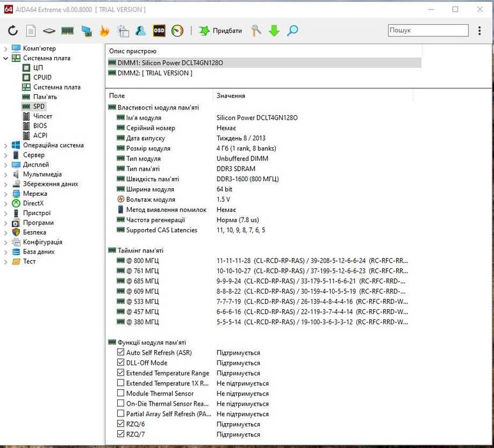Toggle Module Thermal Sensor checkbox
This screenshot has width=494, height=448.
120,393
